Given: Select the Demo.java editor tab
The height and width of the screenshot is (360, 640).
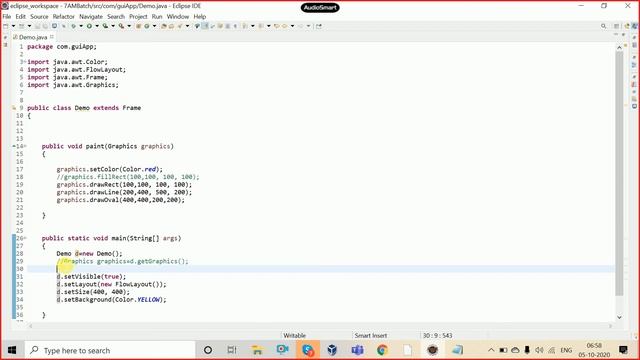Looking at the screenshot, I should (33, 37).
